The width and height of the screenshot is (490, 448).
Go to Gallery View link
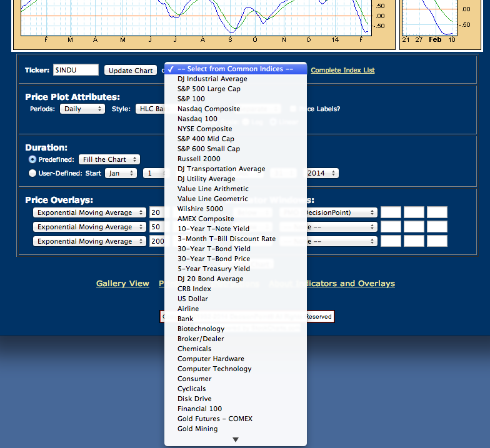122,284
